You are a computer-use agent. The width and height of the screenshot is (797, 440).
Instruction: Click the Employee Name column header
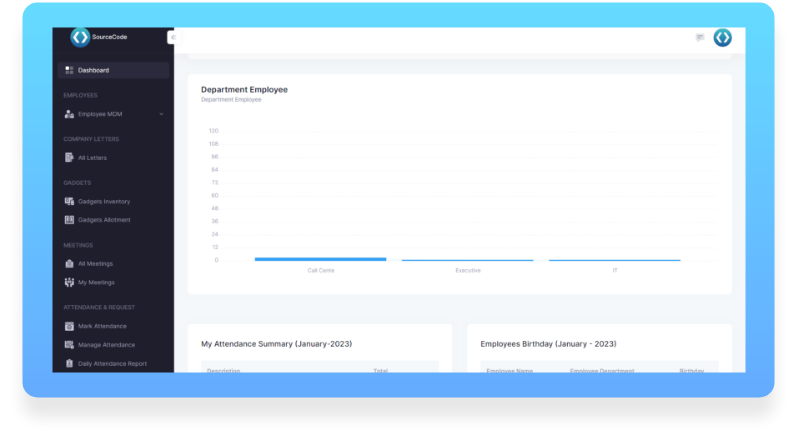509,370
